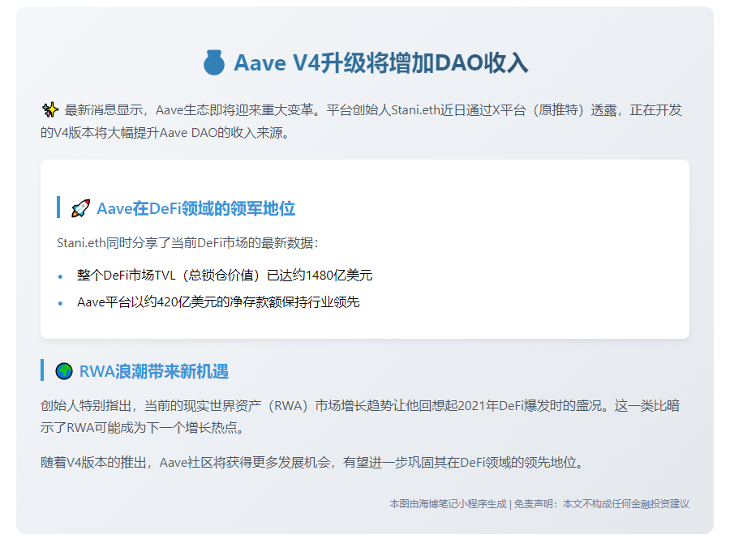Click the footer disclaimer 本图由海博笔记小程序生成

click(x=539, y=504)
